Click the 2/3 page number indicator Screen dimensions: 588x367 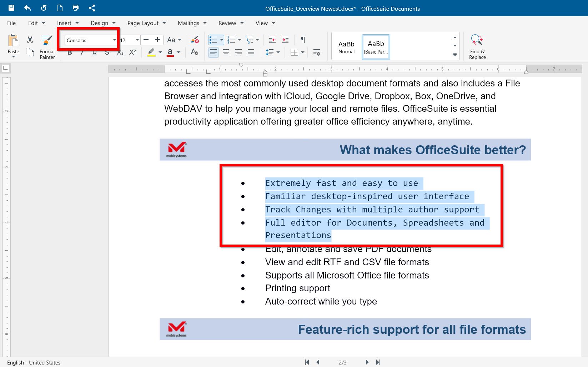(x=342, y=362)
